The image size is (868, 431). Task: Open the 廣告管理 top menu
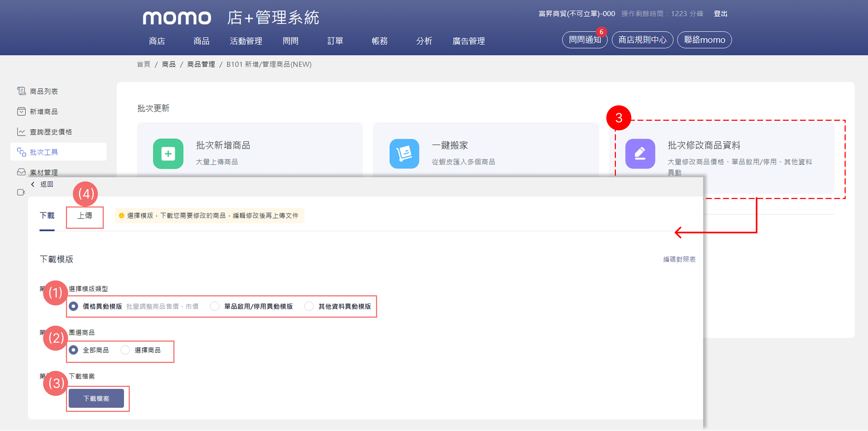pyautogui.click(x=469, y=41)
